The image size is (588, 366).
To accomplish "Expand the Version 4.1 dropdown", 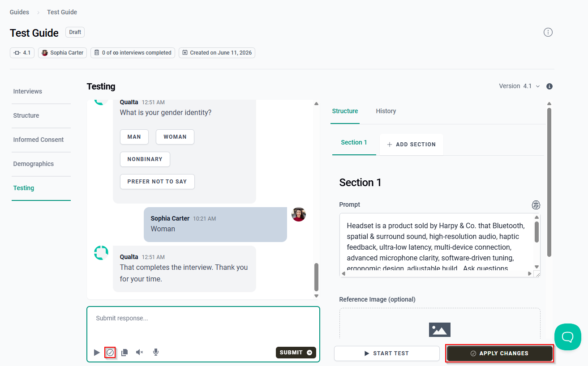I will (519, 86).
